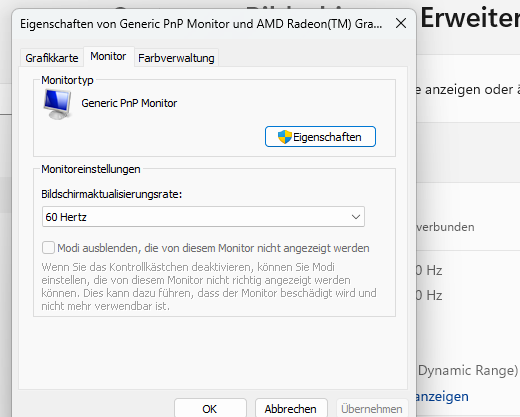Image resolution: width=520 pixels, height=417 pixels.
Task: Open the Bildschirmaktualisierungsrate dropdown showing 60 Hertz
Action: [x=203, y=217]
